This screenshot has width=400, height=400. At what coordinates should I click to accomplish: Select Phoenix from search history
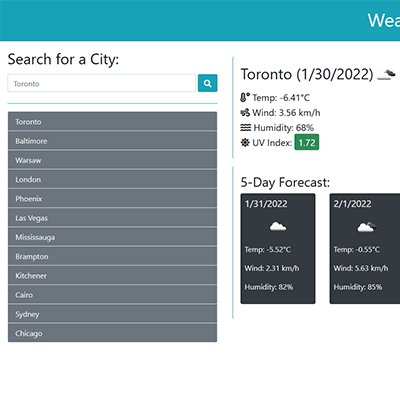[x=112, y=199]
